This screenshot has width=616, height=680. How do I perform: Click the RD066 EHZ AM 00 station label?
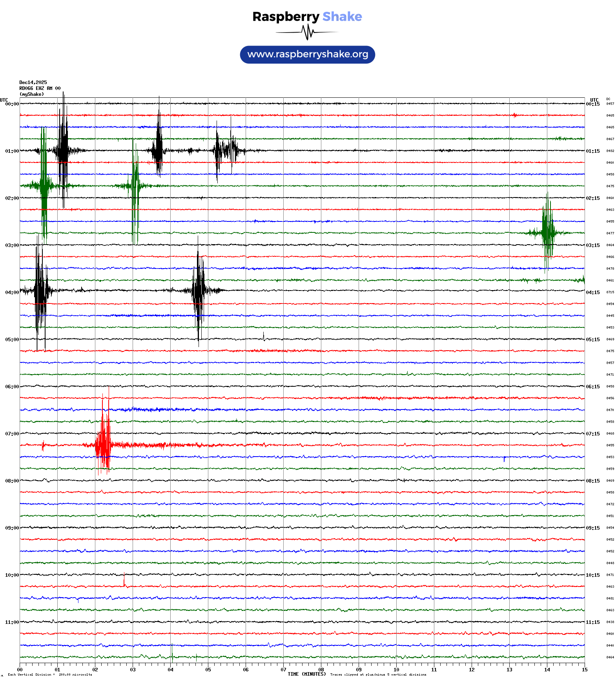(x=40, y=88)
